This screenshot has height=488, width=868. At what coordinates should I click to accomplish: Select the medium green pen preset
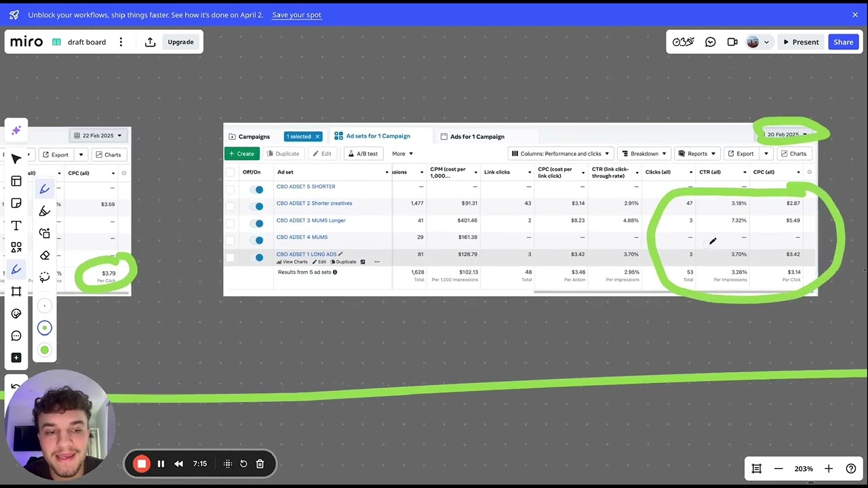[x=45, y=328]
